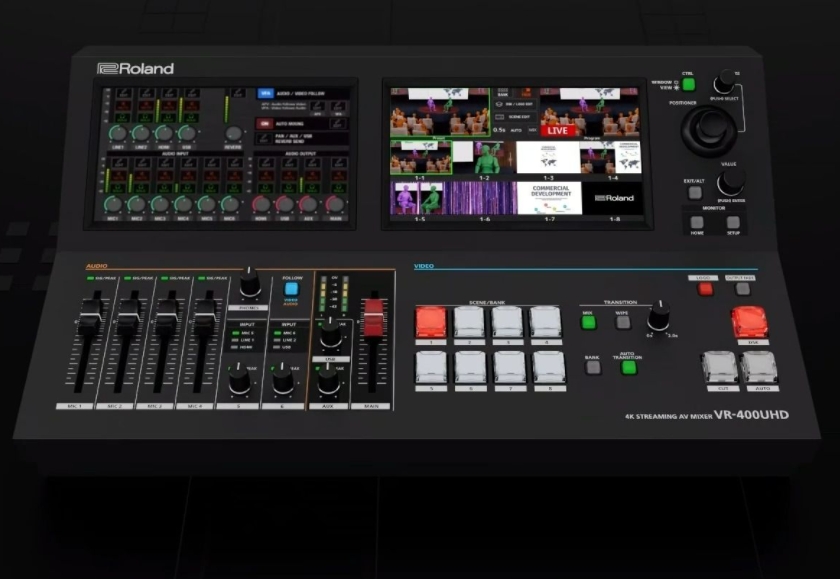Tap the solo headphone icon for touchscreen LINE2
Viewport: 840px width, 579px height.
146,118
